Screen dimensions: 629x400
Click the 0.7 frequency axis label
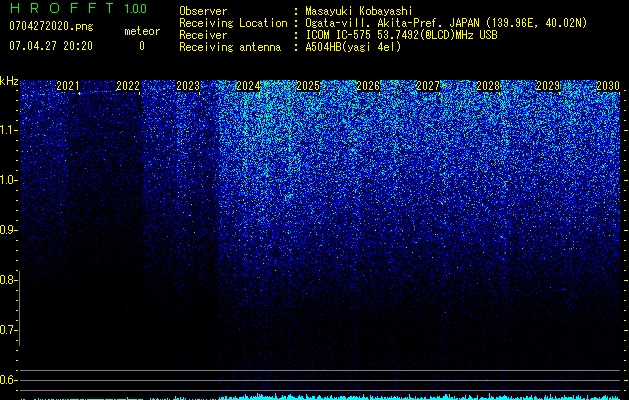pyautogui.click(x=8, y=330)
